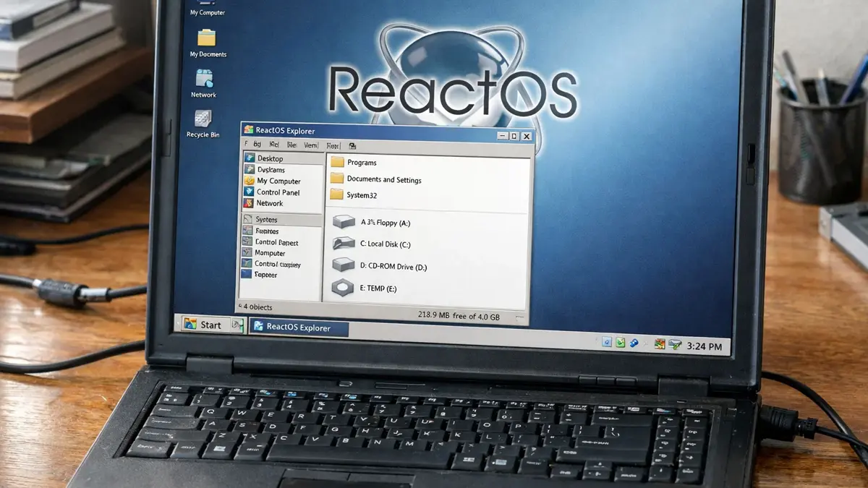Click '218.9 MB free of 4.0 GB' status
The image size is (868, 488).
pyautogui.click(x=459, y=315)
